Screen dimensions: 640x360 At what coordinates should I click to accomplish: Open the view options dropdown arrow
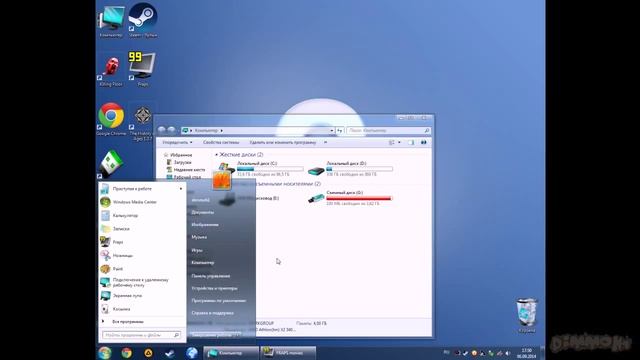(x=399, y=142)
